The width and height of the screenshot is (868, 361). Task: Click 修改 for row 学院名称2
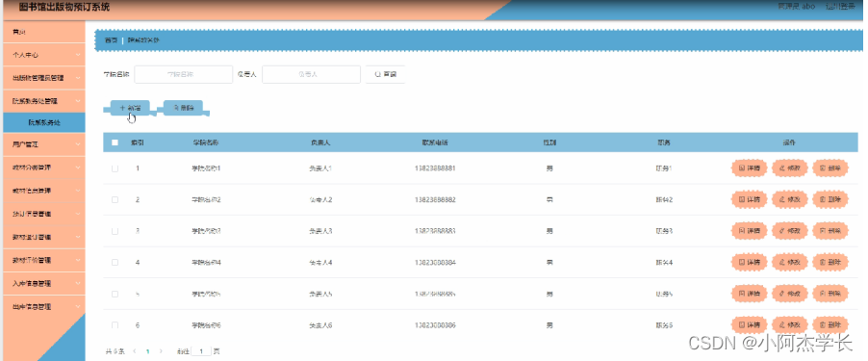(x=790, y=199)
